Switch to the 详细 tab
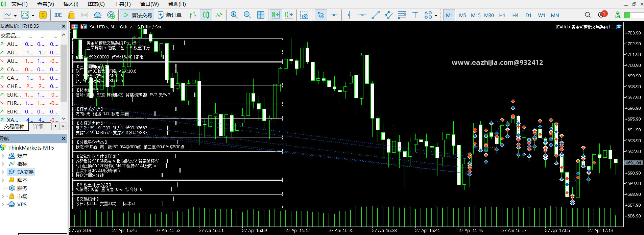 [x=38, y=126]
